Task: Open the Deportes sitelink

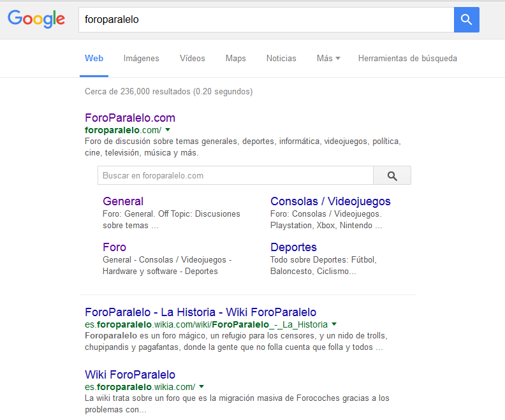Action: [293, 247]
